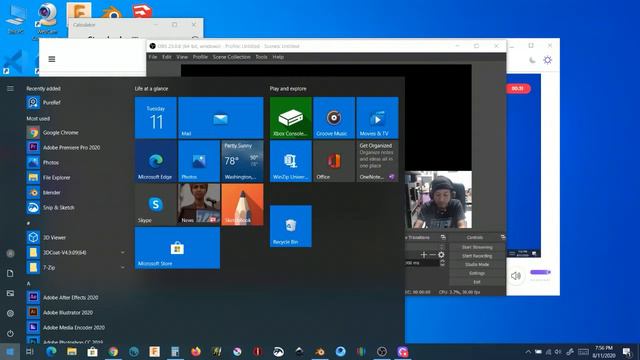Switch to dark mode with the moon icon
Viewport: 640px width, 360px height.
click(x=532, y=60)
